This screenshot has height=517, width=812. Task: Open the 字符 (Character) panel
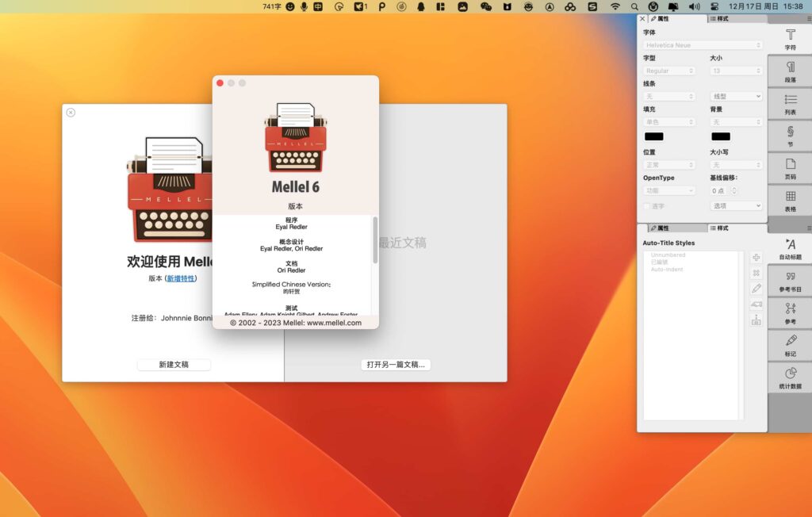(790, 38)
